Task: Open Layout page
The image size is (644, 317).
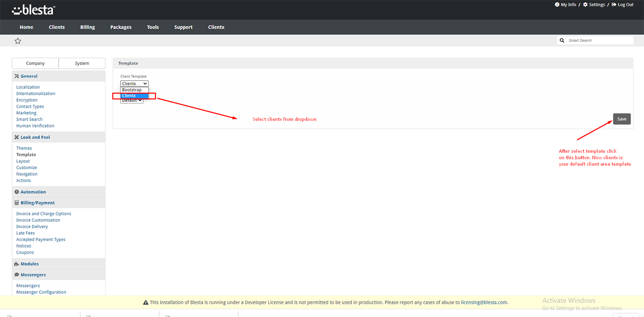Action: click(23, 161)
